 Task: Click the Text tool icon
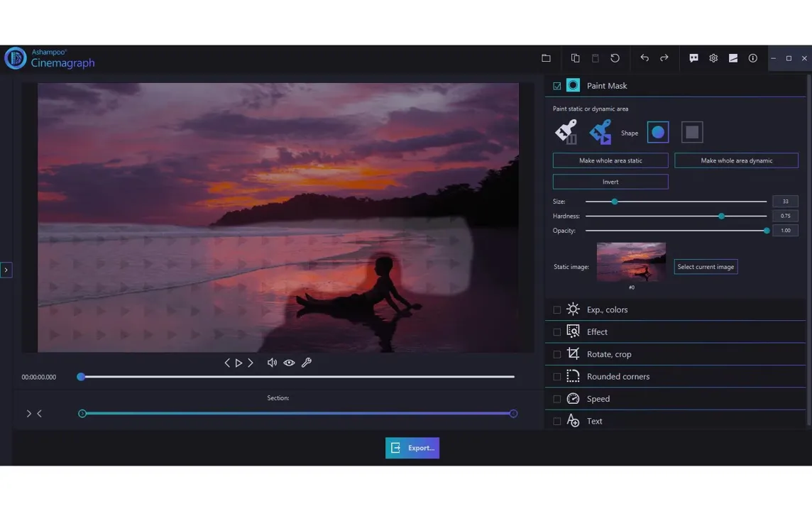coord(573,420)
